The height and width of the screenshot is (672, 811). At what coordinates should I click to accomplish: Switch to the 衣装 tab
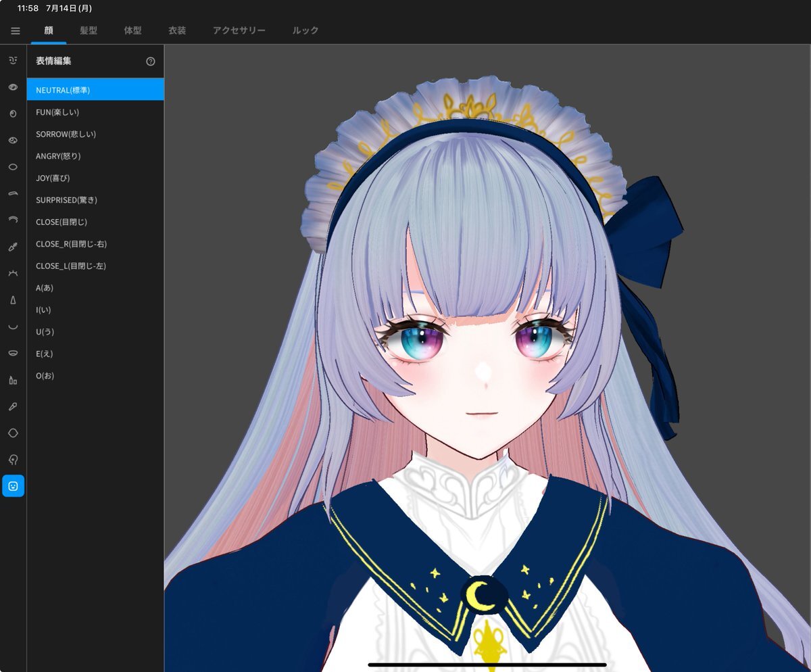(x=177, y=30)
